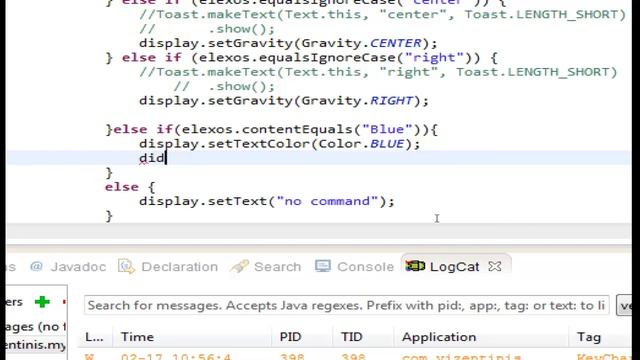Select the saved filter ending in 'entinis.my'
The height and width of the screenshot is (360, 640).
(x=36, y=345)
